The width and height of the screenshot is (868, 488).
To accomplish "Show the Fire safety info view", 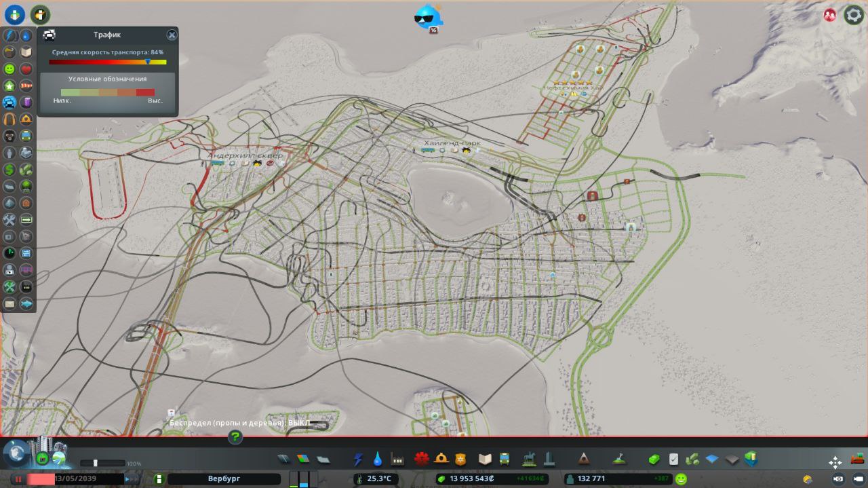I will pos(26,119).
